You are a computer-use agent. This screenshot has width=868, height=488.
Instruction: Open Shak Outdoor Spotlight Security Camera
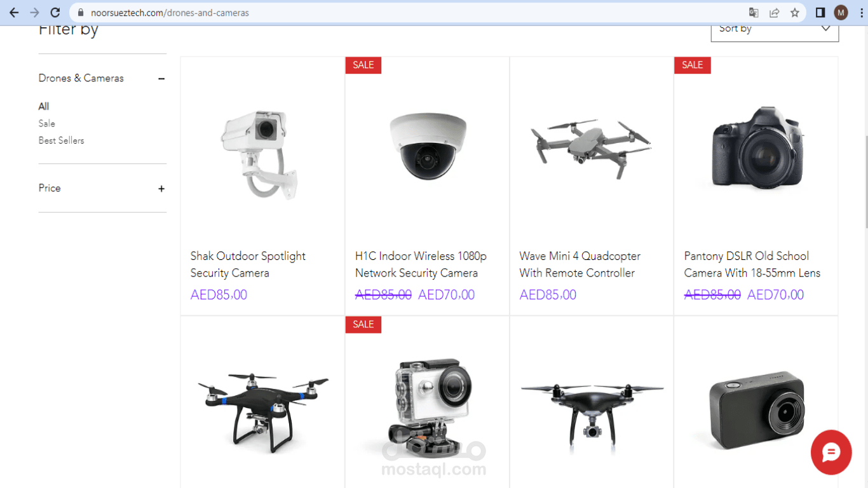pos(248,264)
